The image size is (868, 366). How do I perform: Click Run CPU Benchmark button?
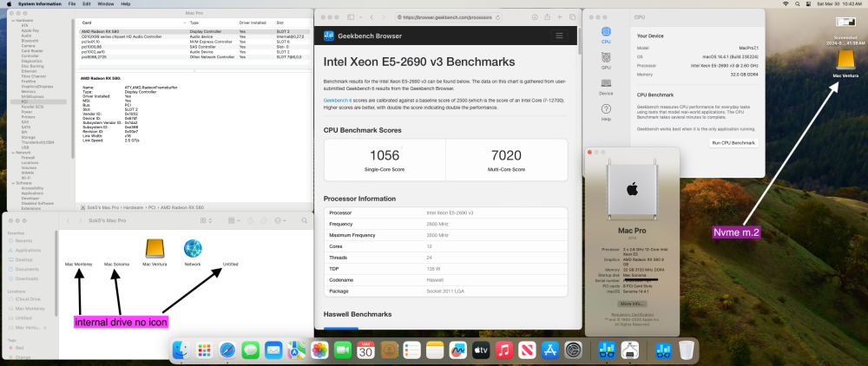[733, 142]
